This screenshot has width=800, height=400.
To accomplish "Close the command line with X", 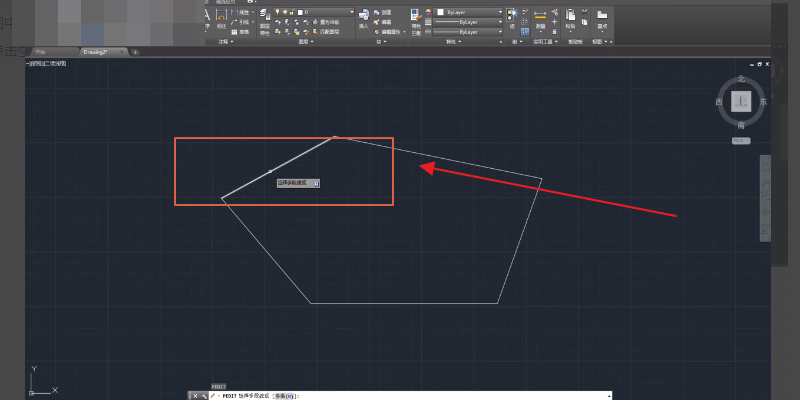I will pos(195,396).
